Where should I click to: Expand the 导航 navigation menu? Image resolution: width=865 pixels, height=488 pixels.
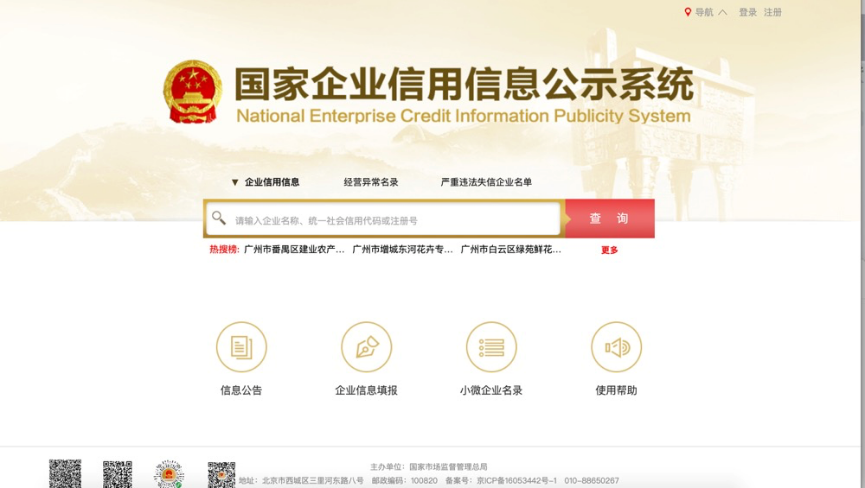click(x=704, y=12)
